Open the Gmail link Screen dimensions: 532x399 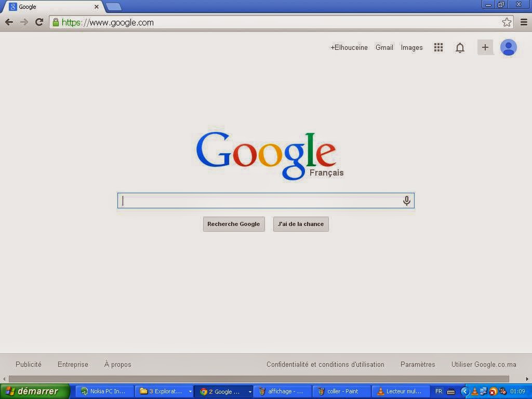pos(384,47)
